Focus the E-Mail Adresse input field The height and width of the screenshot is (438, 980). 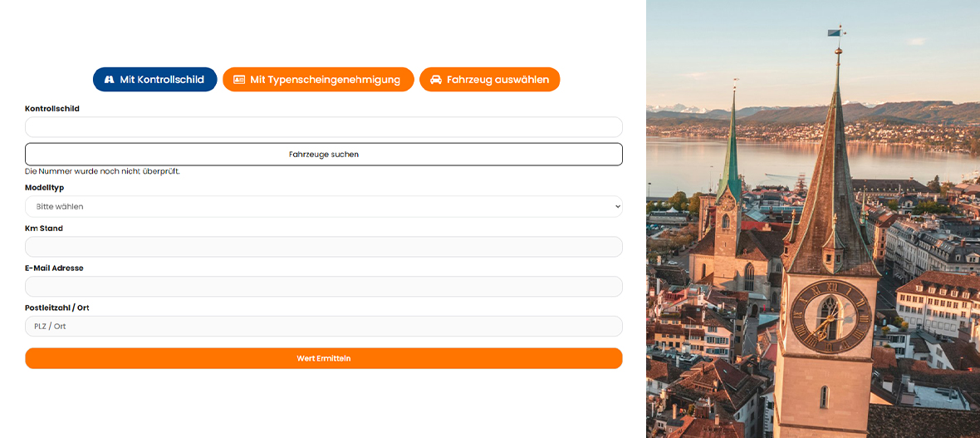(324, 287)
